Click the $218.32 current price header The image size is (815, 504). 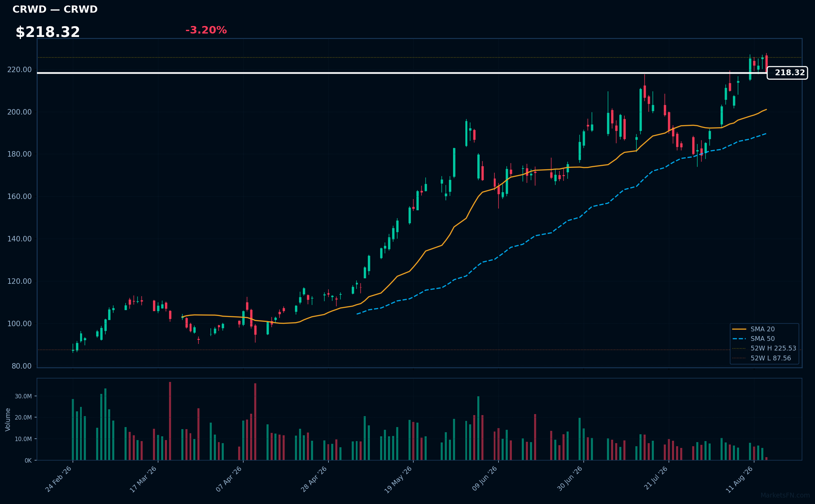(x=48, y=32)
